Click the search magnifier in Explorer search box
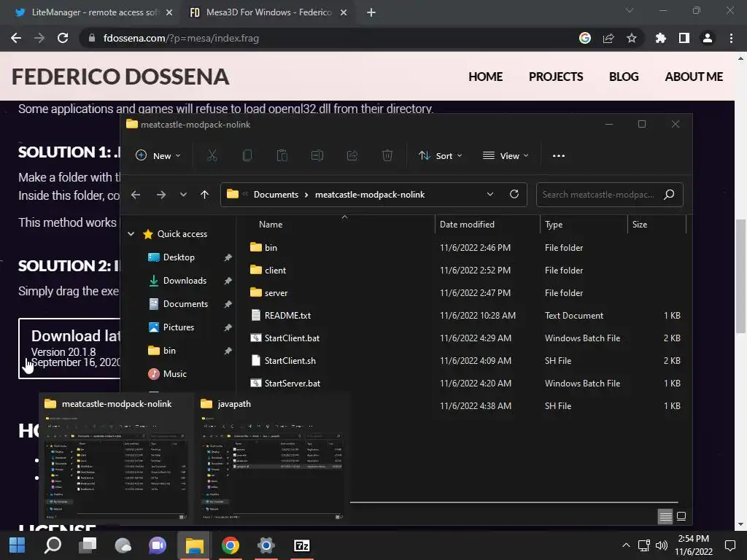This screenshot has height=560, width=747. coord(669,194)
